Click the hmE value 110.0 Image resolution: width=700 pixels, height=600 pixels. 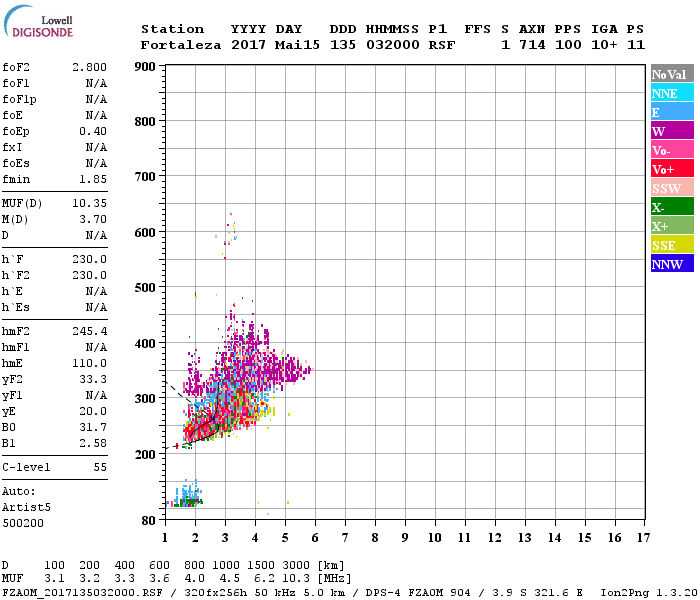[x=89, y=363]
